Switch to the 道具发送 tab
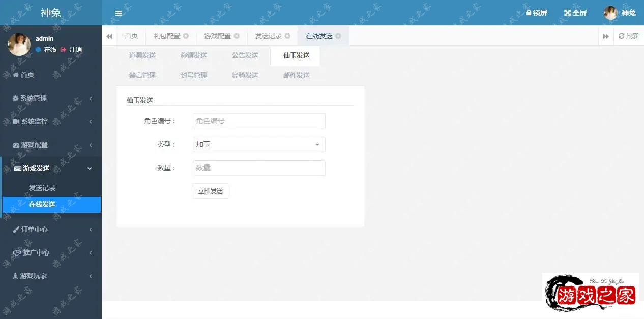This screenshot has width=644, height=319. pos(142,55)
